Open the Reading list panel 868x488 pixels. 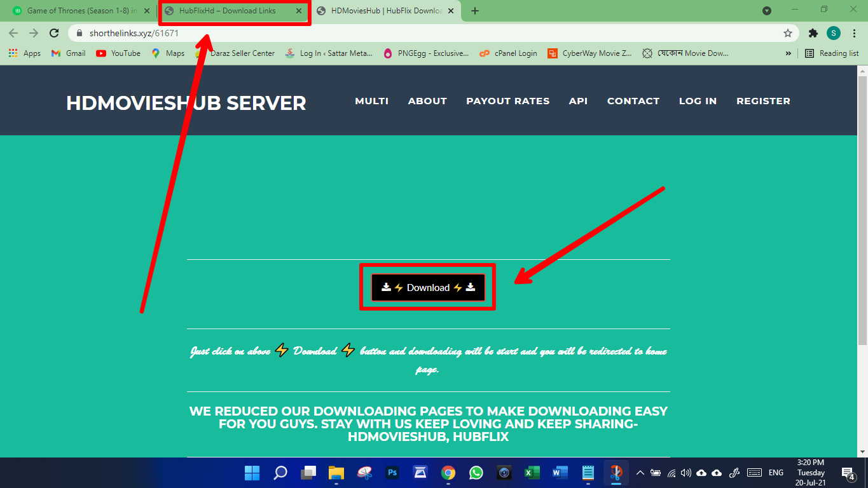[832, 53]
